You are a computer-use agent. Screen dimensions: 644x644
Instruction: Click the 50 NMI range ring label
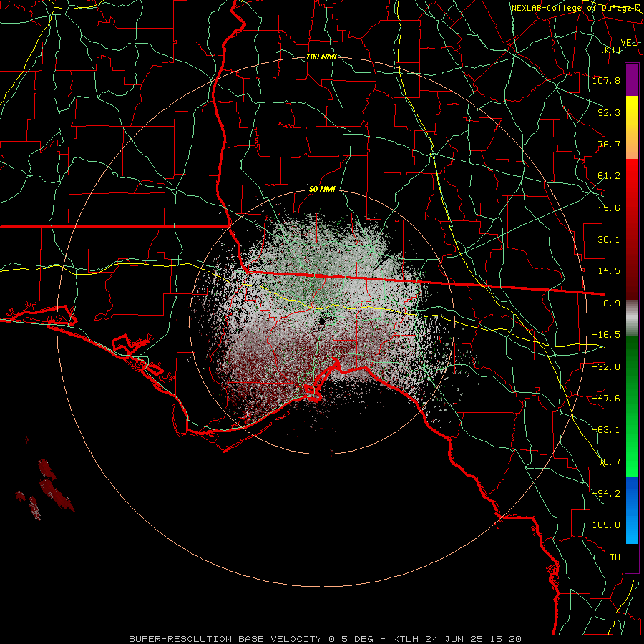pos(322,190)
